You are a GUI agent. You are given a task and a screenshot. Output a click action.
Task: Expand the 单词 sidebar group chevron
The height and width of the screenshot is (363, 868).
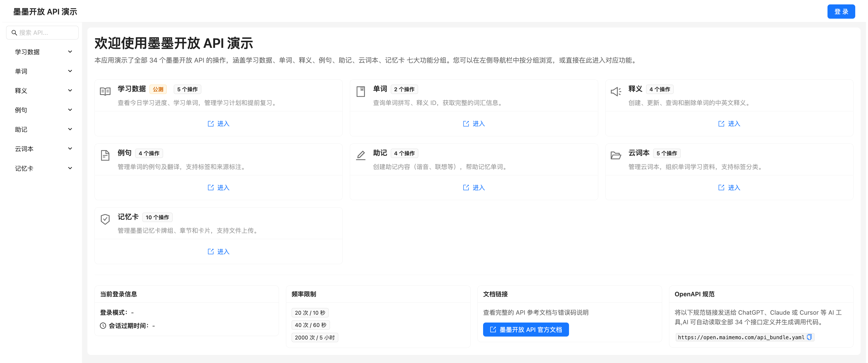70,71
